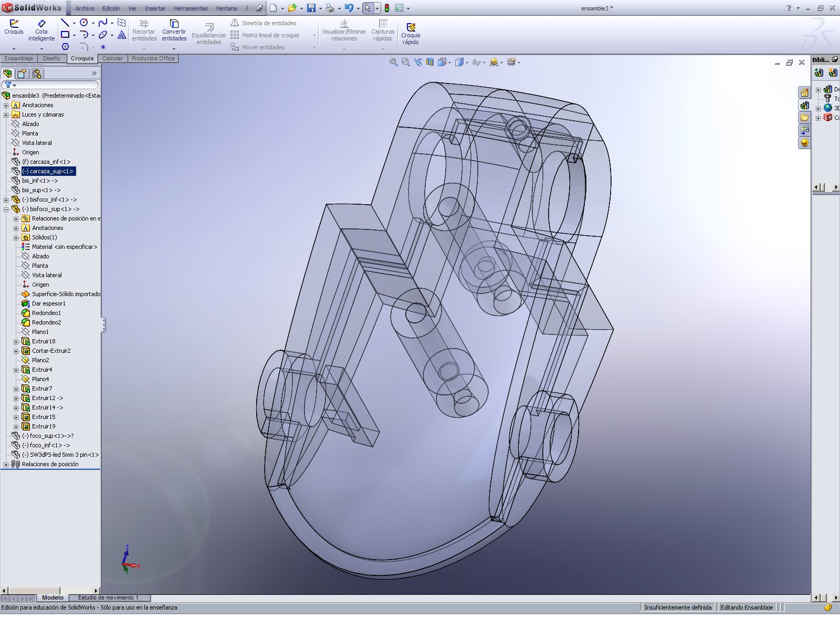This screenshot has height=630, width=840.
Task: Select the Point sketch tool
Action: (103, 47)
